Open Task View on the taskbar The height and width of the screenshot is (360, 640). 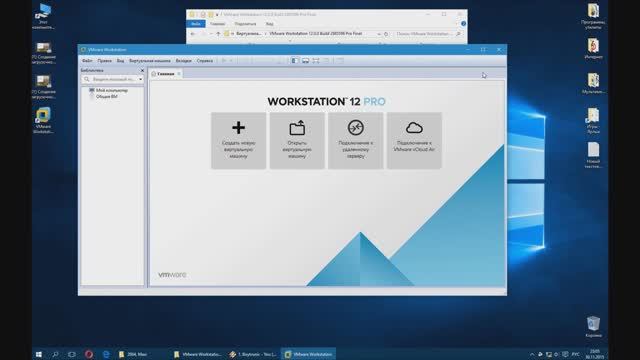(x=72, y=354)
